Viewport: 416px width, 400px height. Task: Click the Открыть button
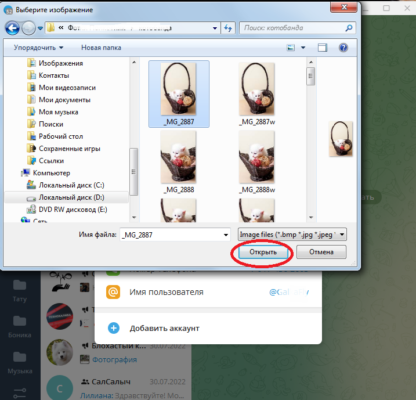coord(263,252)
